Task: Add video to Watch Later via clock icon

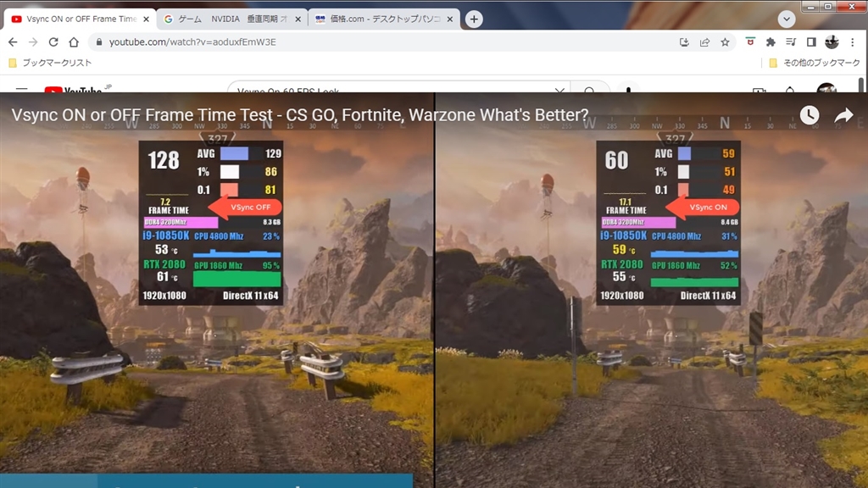Action: tap(810, 115)
